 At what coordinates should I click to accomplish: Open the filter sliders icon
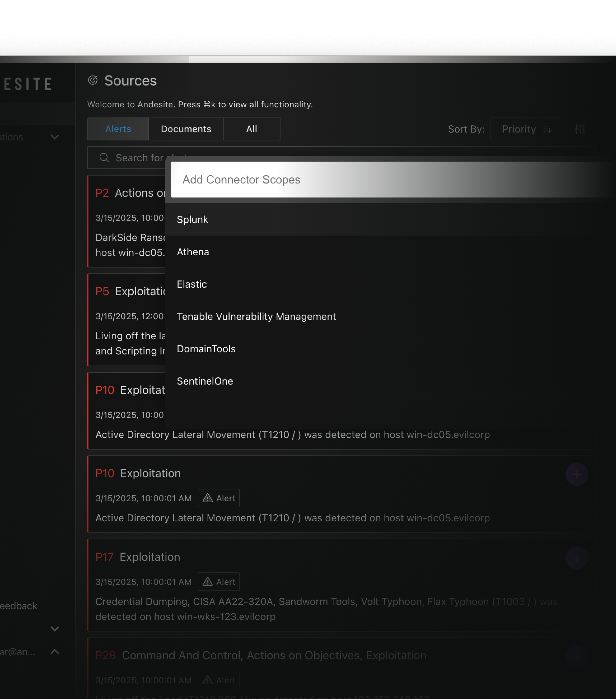[580, 129]
